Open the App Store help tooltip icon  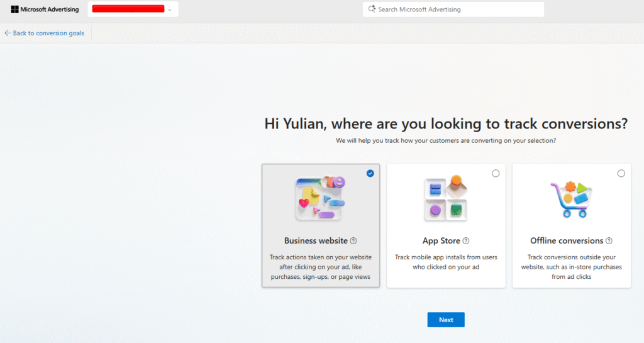coord(466,240)
